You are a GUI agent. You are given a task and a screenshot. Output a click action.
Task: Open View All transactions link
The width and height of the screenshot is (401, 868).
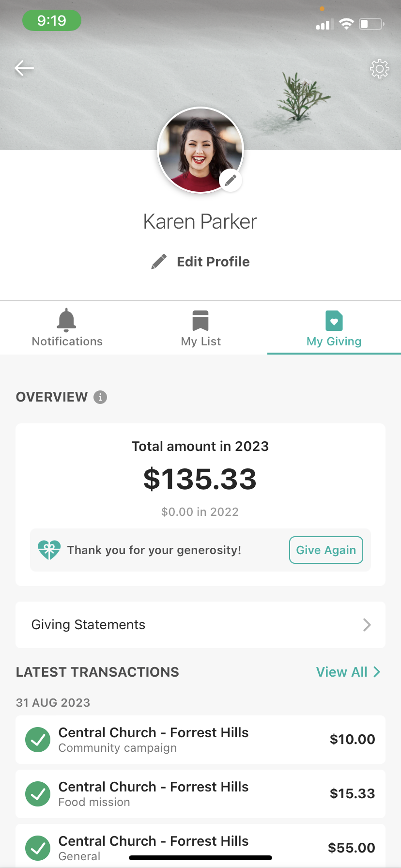click(x=341, y=672)
